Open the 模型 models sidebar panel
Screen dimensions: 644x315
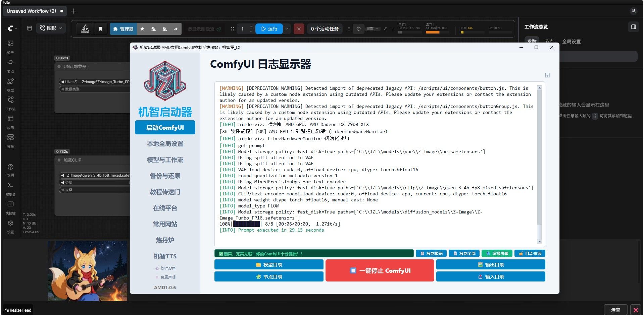point(10,84)
